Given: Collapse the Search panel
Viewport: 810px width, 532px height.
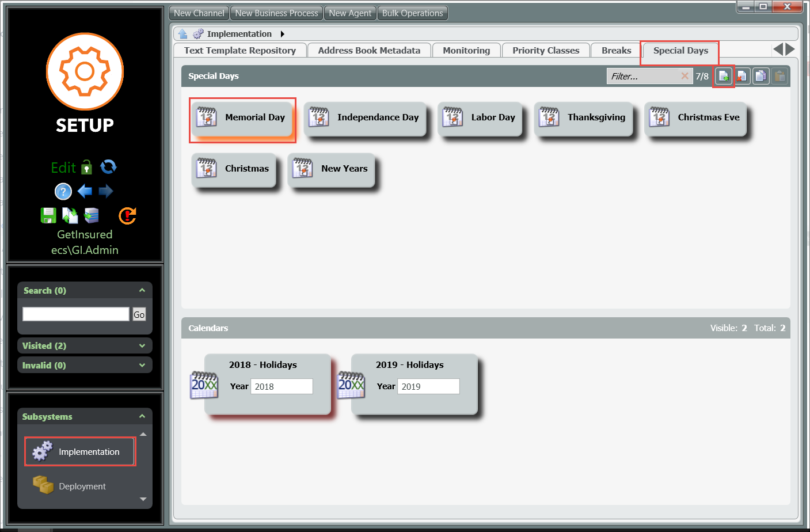Looking at the screenshot, I should (142, 290).
